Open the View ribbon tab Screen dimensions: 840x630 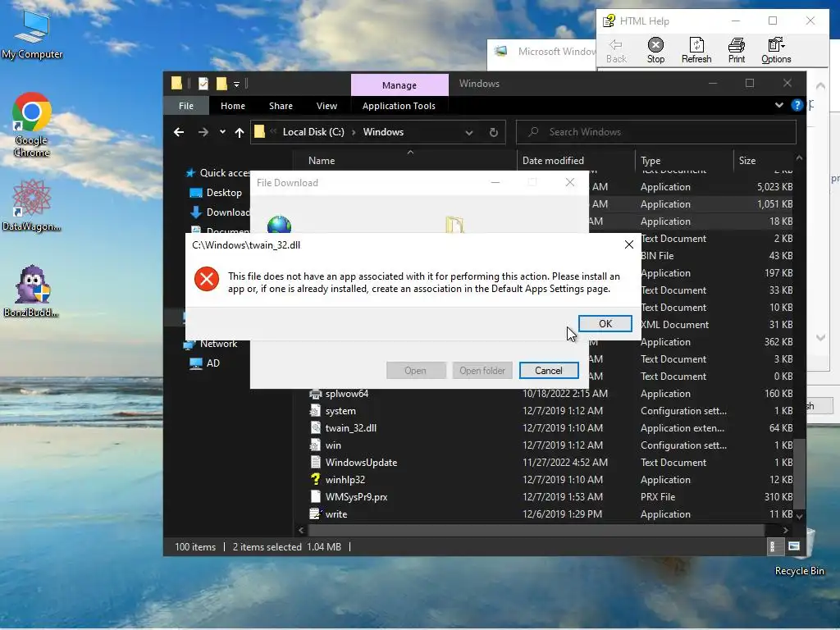[326, 106]
